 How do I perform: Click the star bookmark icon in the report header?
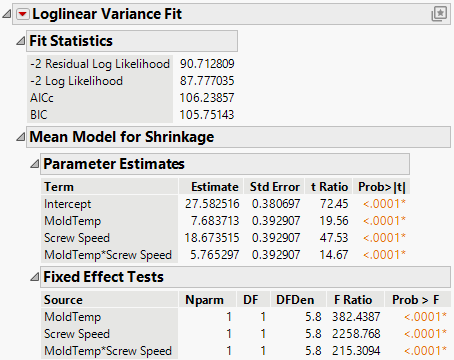click(x=439, y=14)
